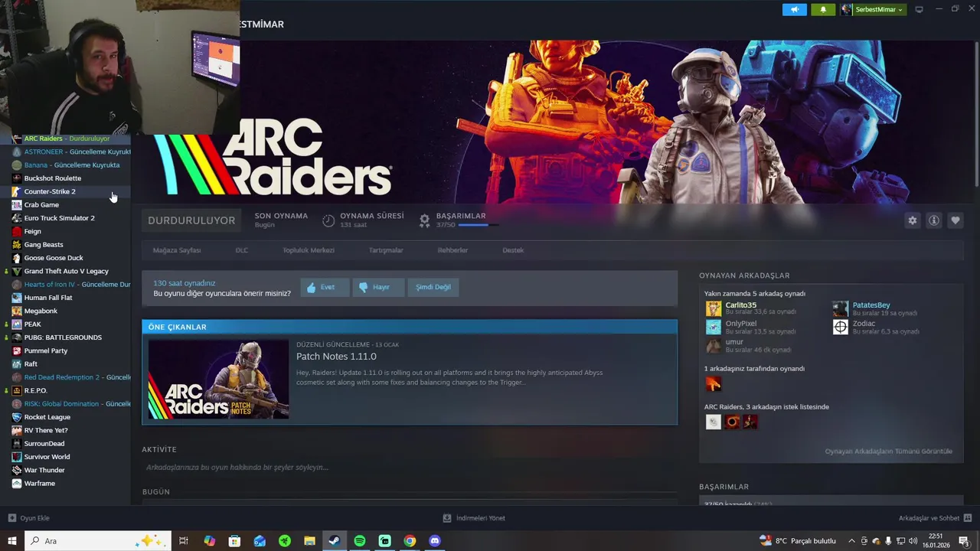
Task: Dismiss review prompt with Şimdi Değil
Action: pyautogui.click(x=433, y=287)
